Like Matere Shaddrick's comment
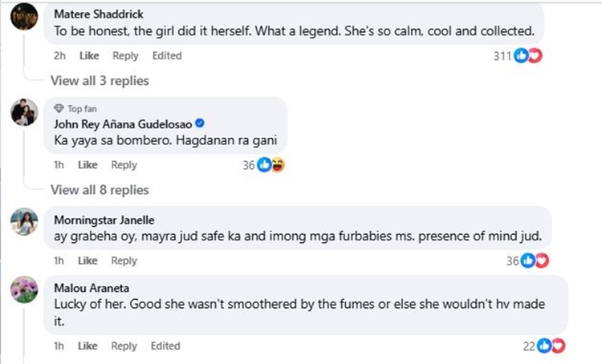The width and height of the screenshot is (602, 364). coord(89,56)
